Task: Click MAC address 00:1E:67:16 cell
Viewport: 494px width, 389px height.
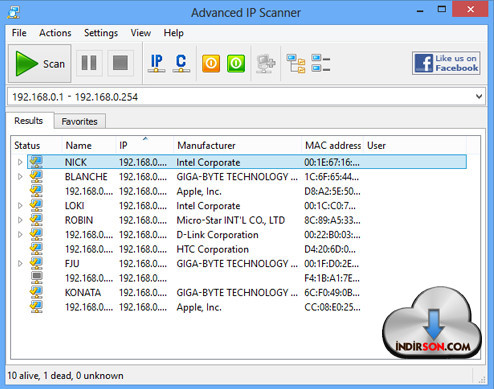Action: click(x=332, y=162)
